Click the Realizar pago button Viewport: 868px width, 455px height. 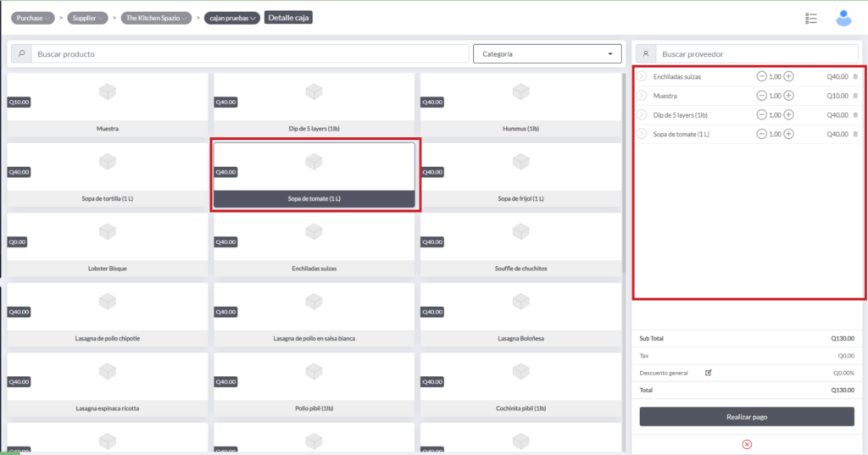[747, 417]
